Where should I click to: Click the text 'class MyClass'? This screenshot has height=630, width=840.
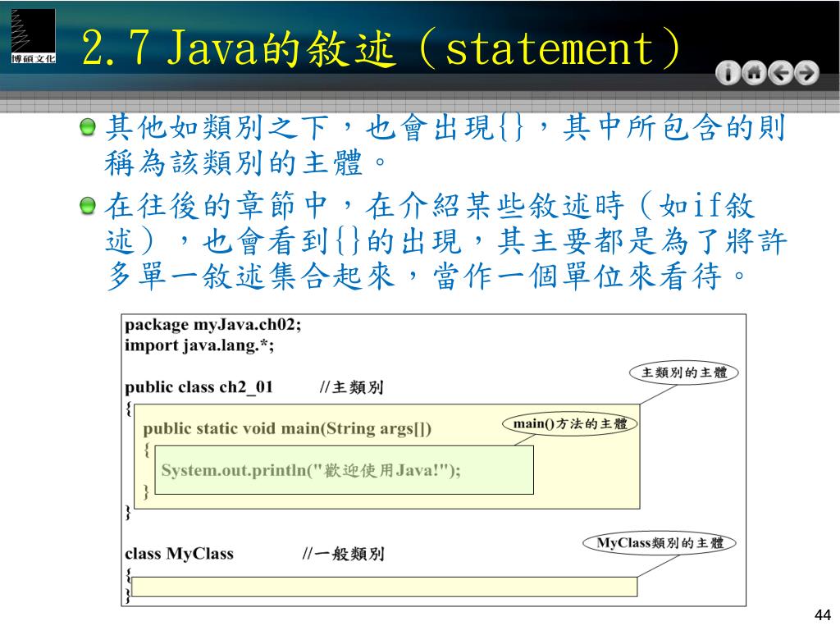tap(179, 554)
